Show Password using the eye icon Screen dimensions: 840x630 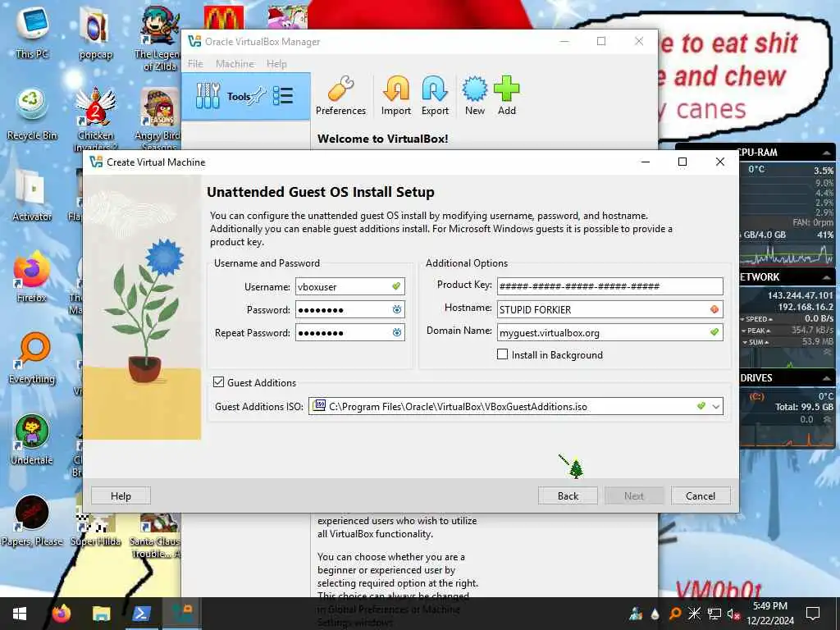[396, 309]
